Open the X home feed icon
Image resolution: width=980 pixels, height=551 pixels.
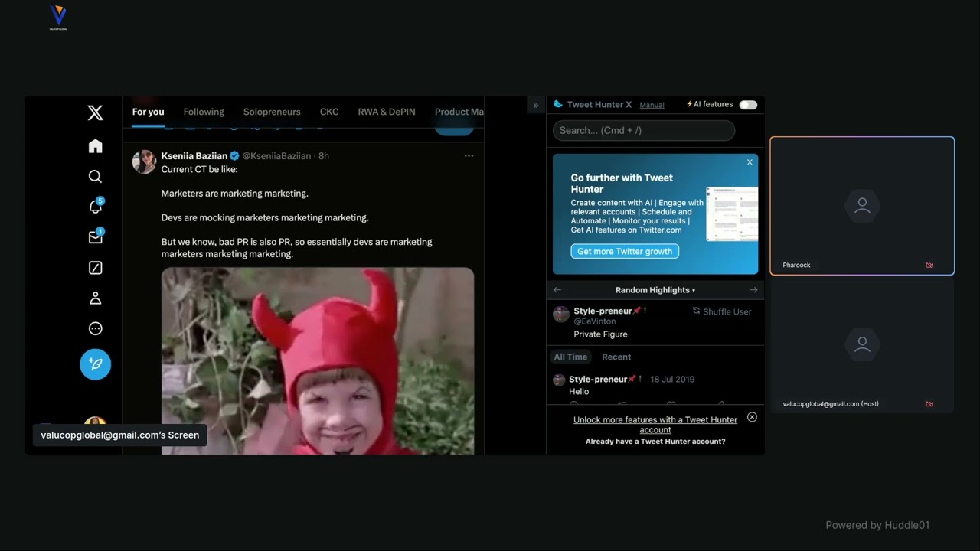tap(95, 146)
